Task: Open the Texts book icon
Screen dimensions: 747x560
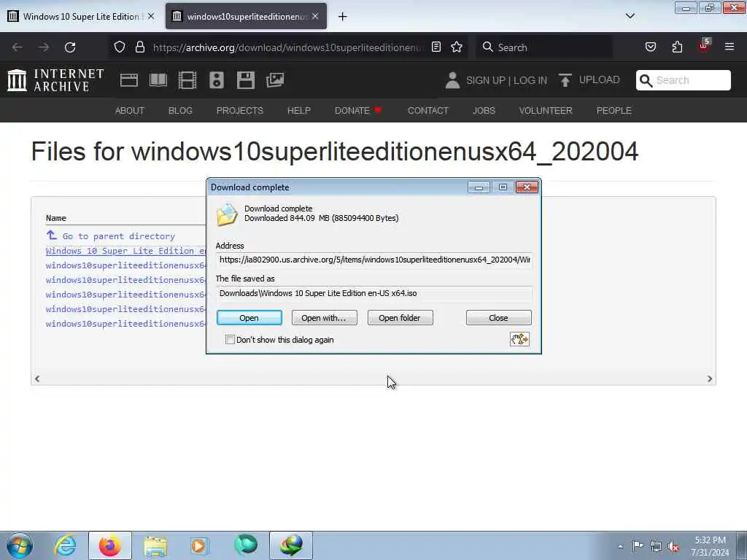Action: 158,80
